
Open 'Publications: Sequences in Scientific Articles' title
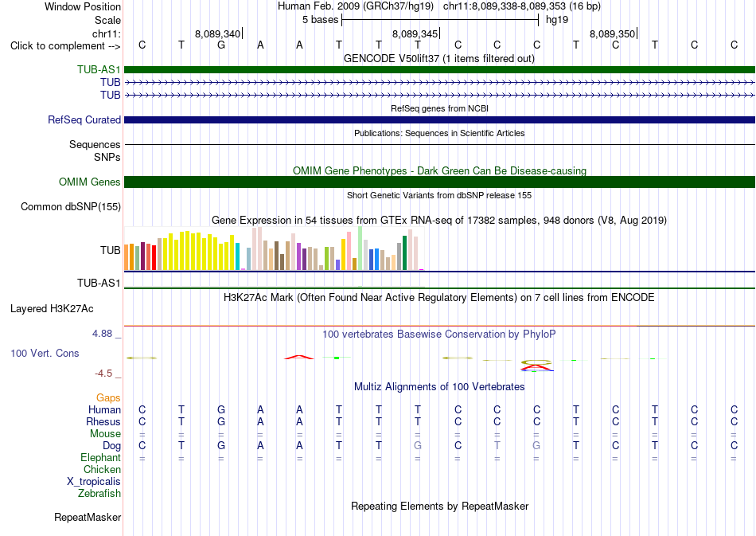tap(439, 133)
